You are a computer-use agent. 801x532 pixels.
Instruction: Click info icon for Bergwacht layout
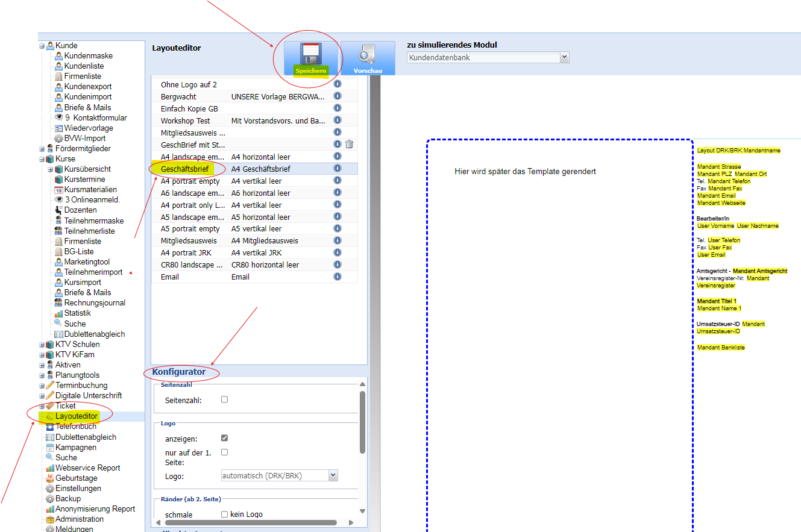point(338,96)
